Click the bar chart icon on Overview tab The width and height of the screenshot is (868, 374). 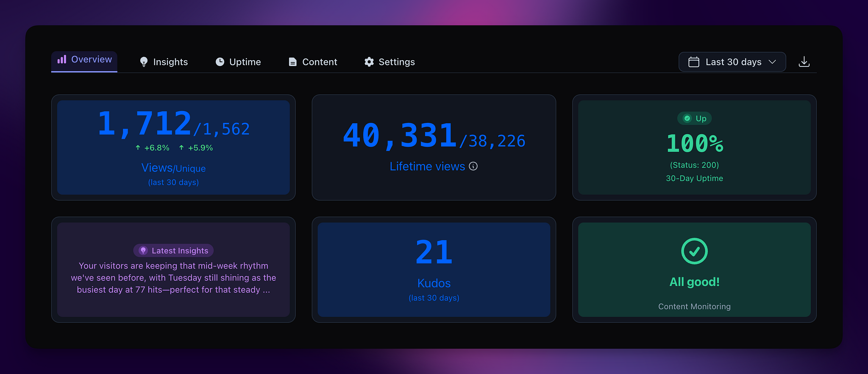point(62,59)
